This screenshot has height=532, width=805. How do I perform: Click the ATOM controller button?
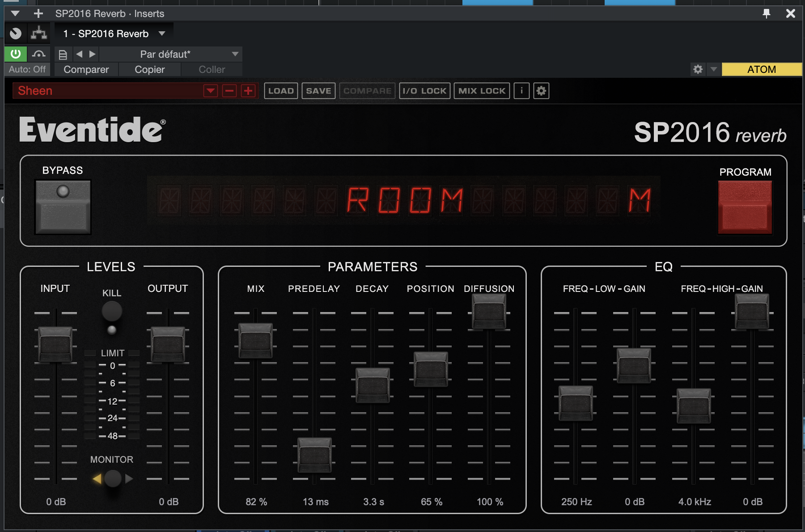tap(762, 69)
